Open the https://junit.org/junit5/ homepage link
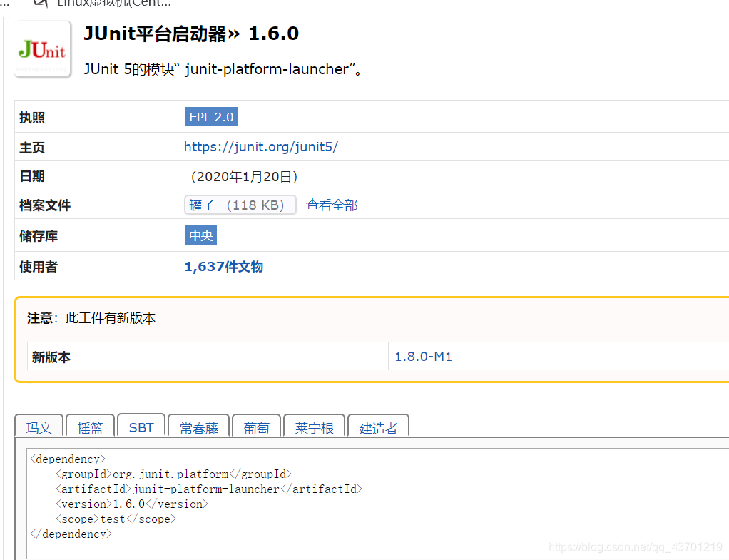The image size is (729, 560). coord(261,147)
